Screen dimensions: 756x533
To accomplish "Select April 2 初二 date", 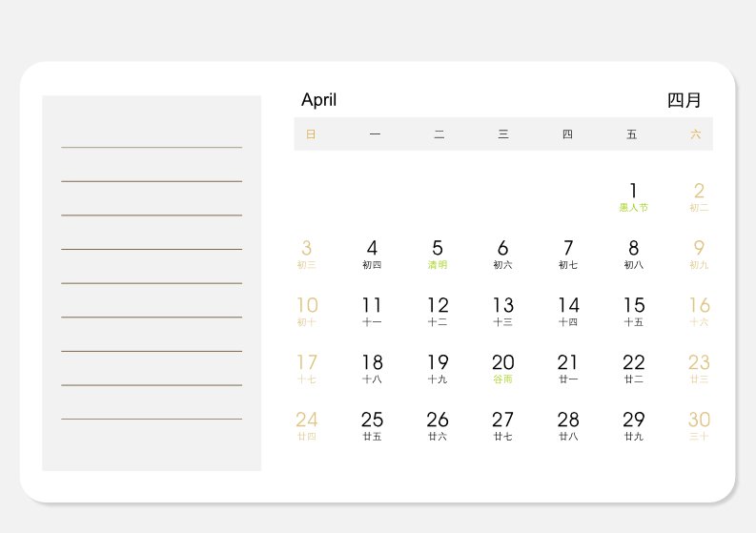I will 699,196.
